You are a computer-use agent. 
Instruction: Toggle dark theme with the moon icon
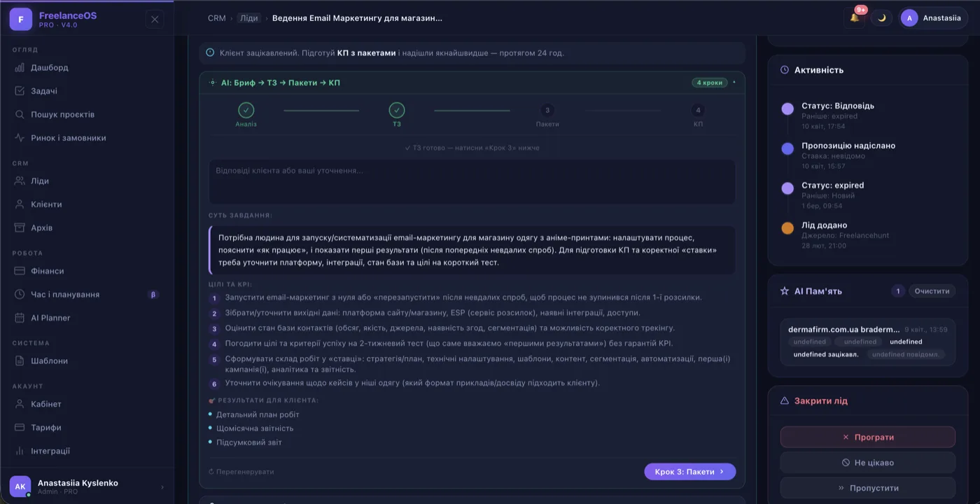(x=881, y=17)
